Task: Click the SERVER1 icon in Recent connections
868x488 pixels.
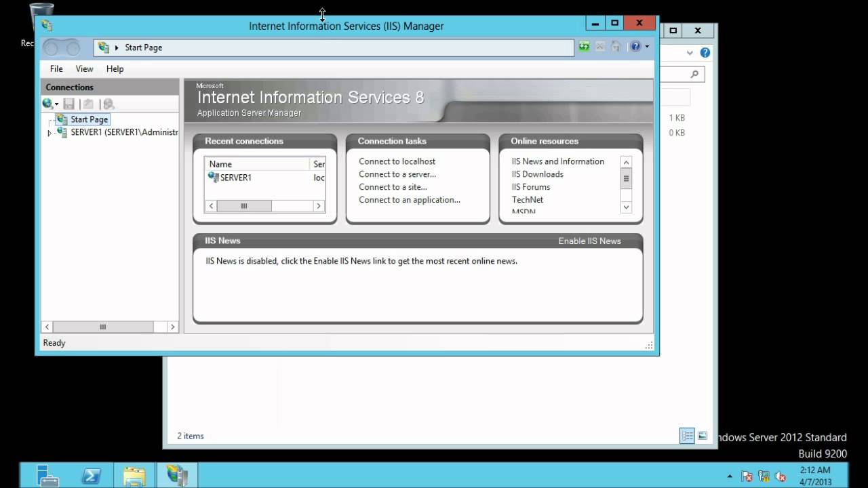Action: 214,178
